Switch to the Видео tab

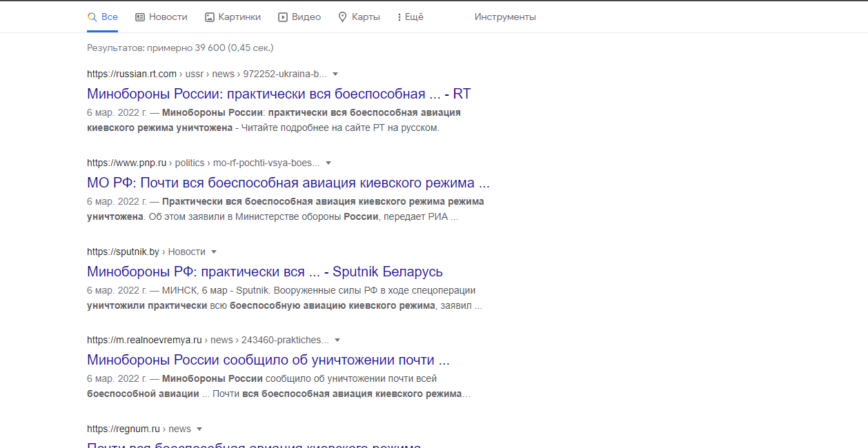click(299, 17)
